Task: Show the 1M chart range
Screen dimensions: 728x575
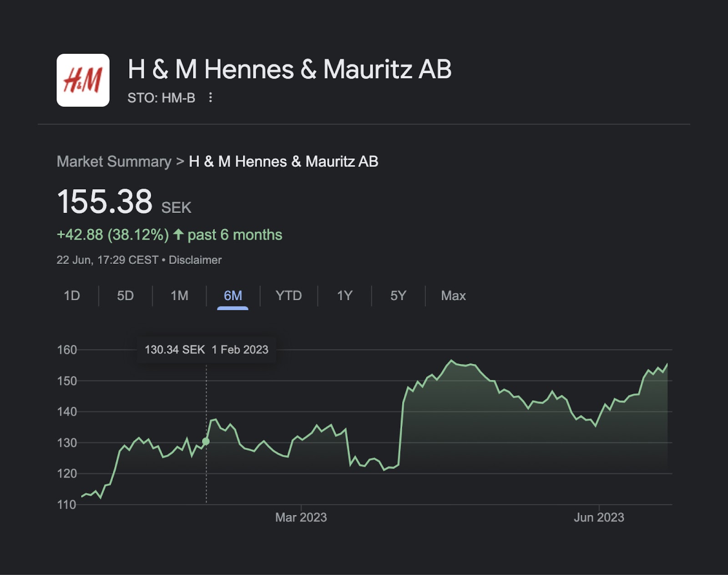Action: [179, 296]
